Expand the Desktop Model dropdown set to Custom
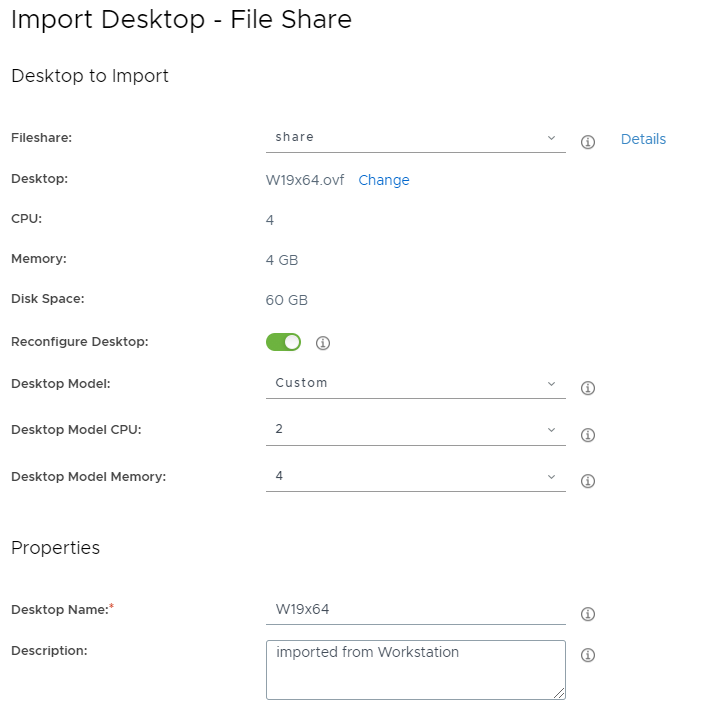The width and height of the screenshot is (711, 722). coord(415,383)
